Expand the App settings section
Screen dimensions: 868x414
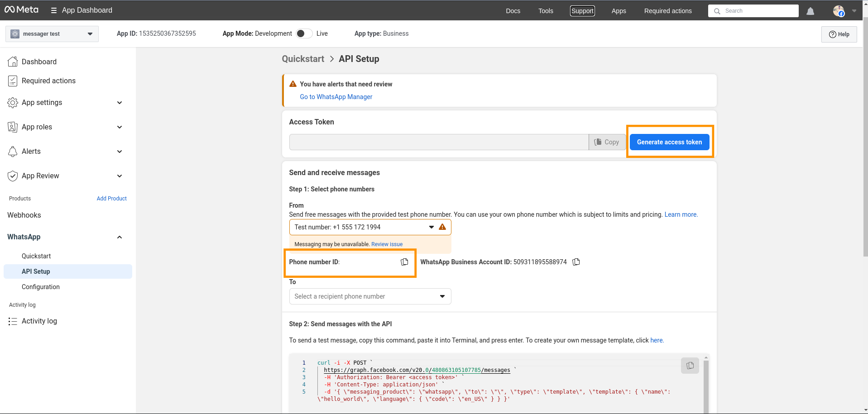point(120,103)
